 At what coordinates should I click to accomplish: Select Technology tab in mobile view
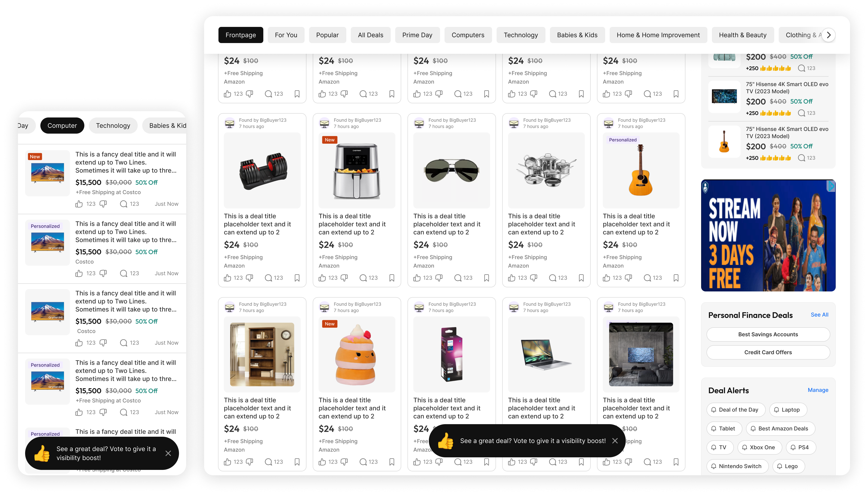(113, 126)
